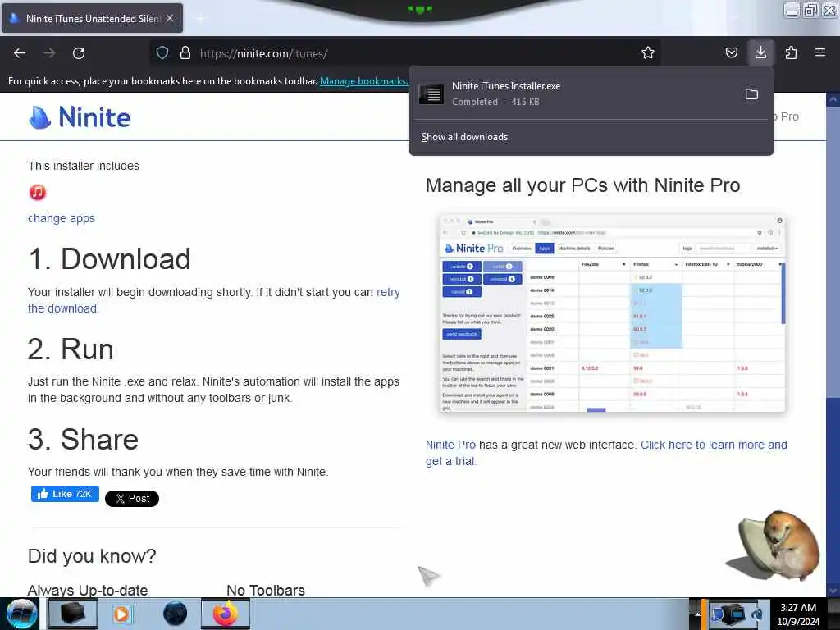Click the forward navigation arrow
This screenshot has height=630, width=840.
click(49, 53)
